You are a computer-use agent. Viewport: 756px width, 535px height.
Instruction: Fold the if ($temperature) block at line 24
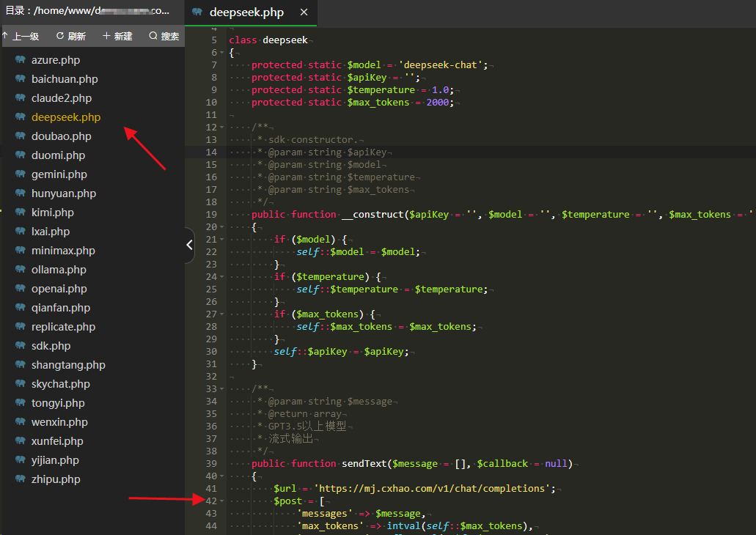[221, 276]
